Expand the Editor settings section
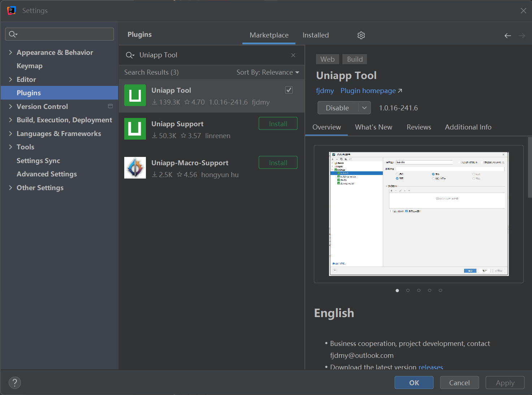 pos(10,79)
